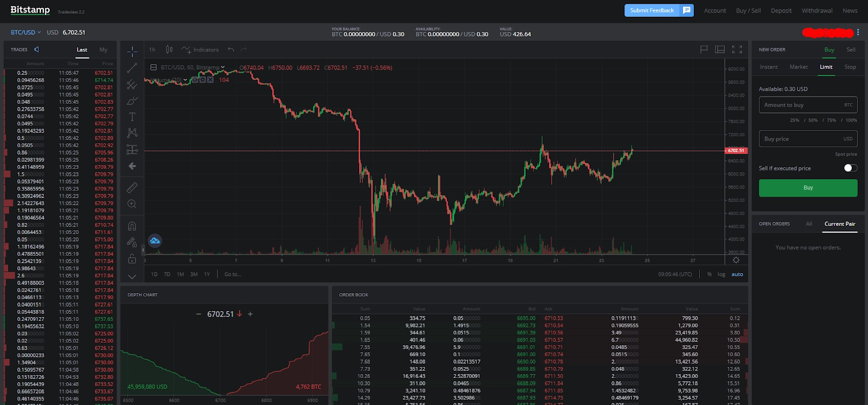The height and width of the screenshot is (405, 868).
Task: Switch to the Market order tab
Action: pos(799,67)
